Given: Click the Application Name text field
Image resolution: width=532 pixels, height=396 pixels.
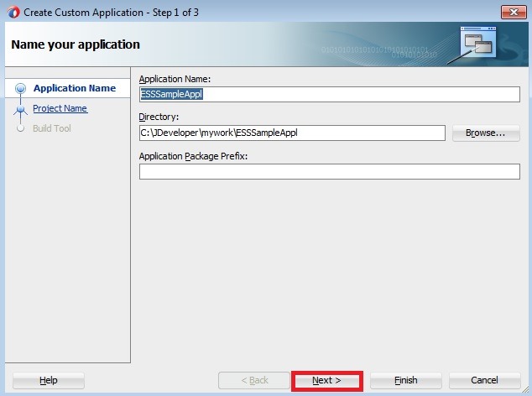Looking at the screenshot, I should click(329, 95).
